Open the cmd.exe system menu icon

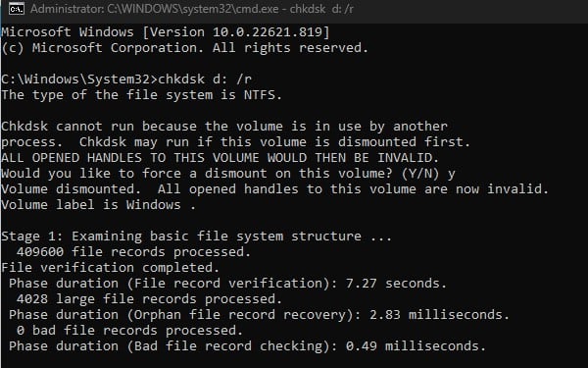[16, 9]
